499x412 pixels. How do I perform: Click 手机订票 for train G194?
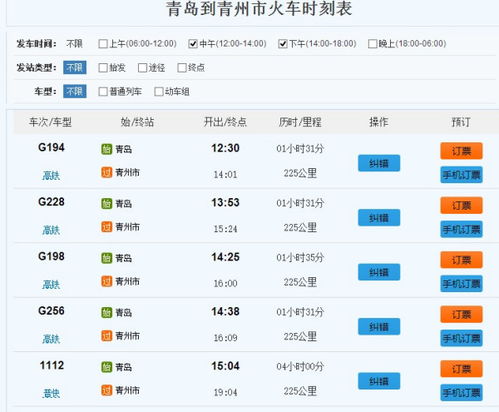click(x=461, y=175)
